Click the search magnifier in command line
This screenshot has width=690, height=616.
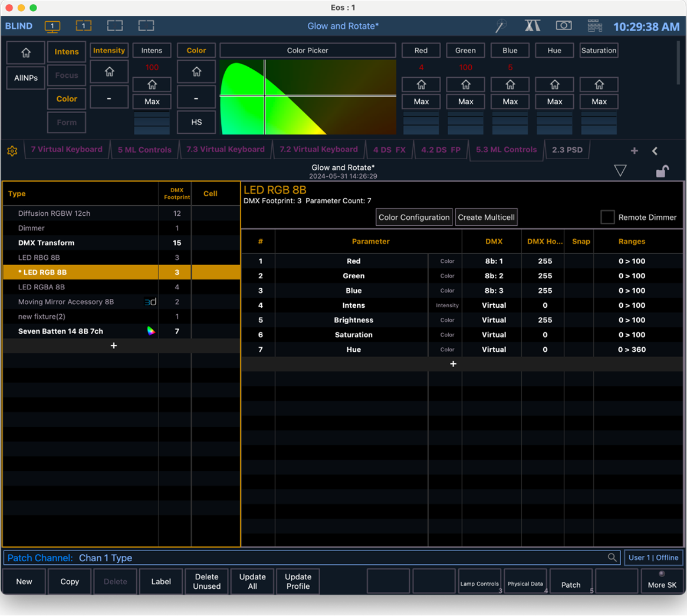coord(612,558)
